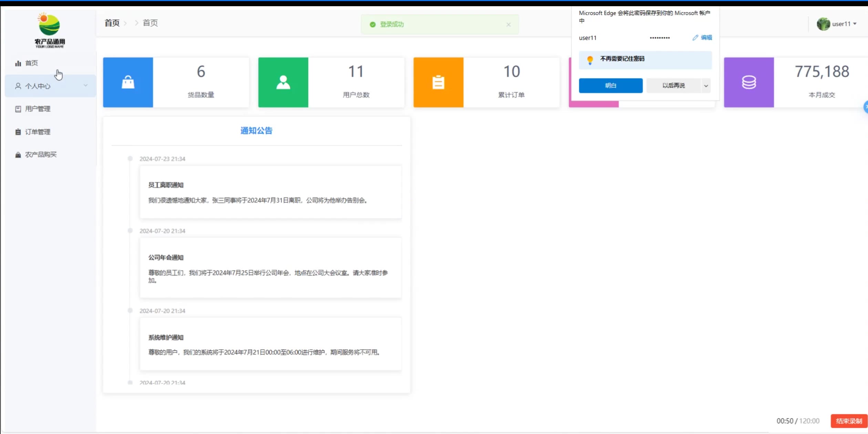Viewport: 868px width, 434px height.
Task: Click the pencil edit icon for password
Action: [x=695, y=38]
